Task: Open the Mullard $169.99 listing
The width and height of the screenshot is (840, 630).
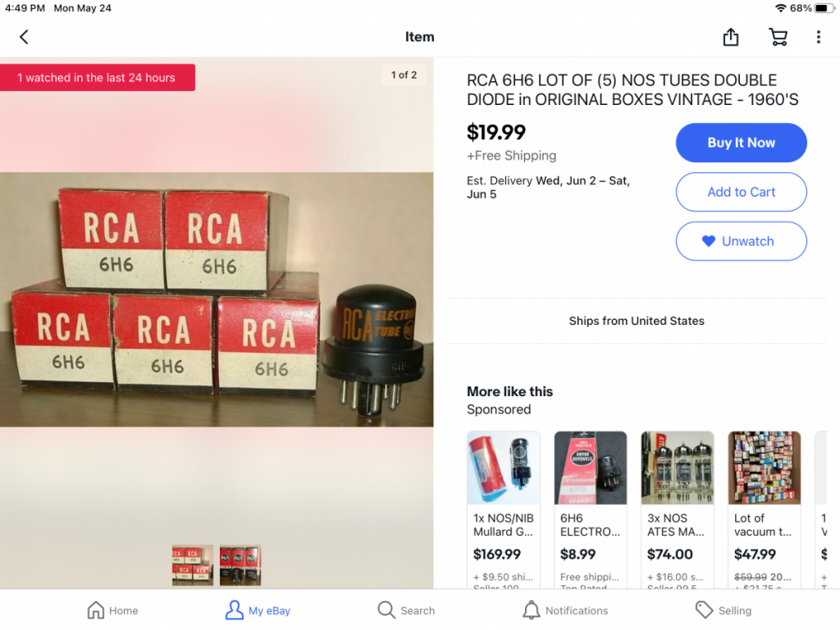Action: pos(503,510)
